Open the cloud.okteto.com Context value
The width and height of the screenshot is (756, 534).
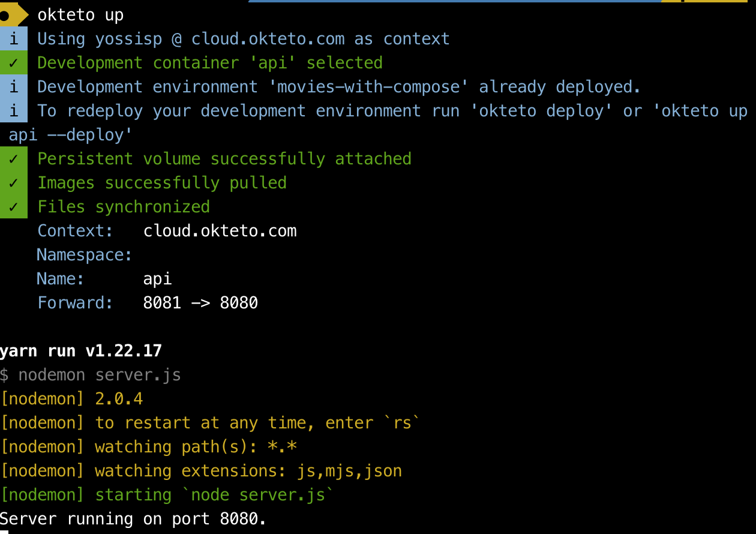[x=220, y=231]
